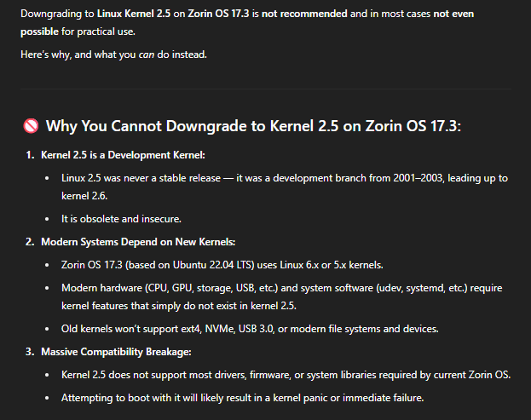Click the "It is obsolete and insecure" bullet

coord(121,219)
